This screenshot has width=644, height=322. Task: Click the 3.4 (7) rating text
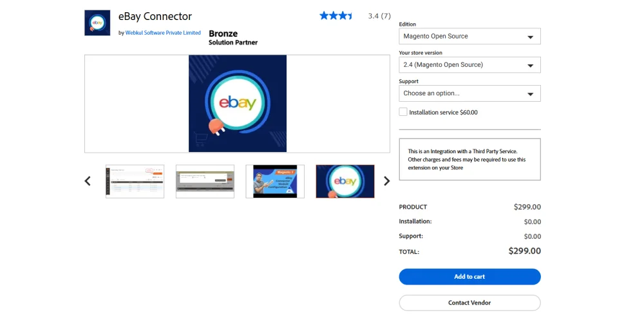click(379, 17)
